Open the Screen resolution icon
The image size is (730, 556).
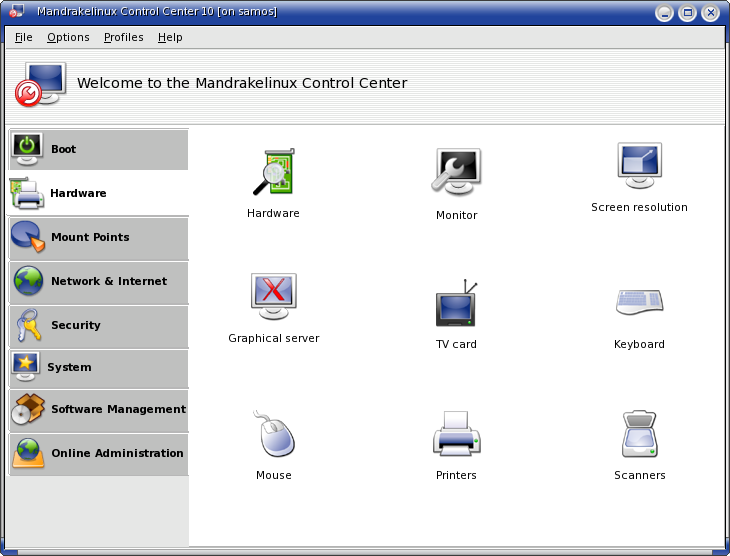click(x=640, y=165)
